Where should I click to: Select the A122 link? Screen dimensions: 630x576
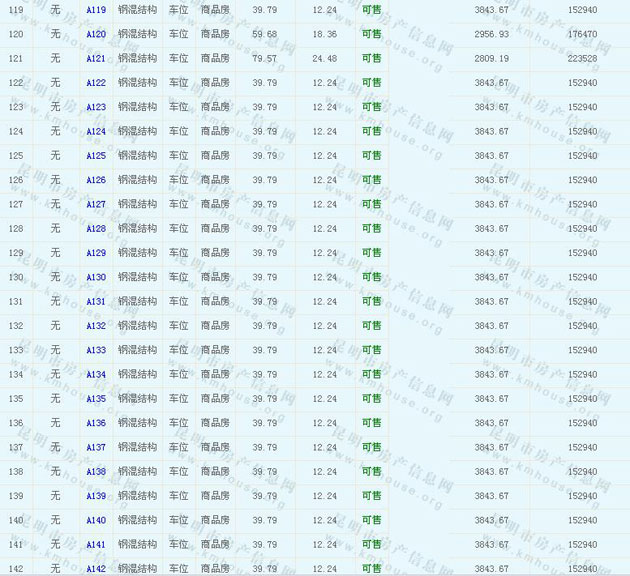click(96, 83)
